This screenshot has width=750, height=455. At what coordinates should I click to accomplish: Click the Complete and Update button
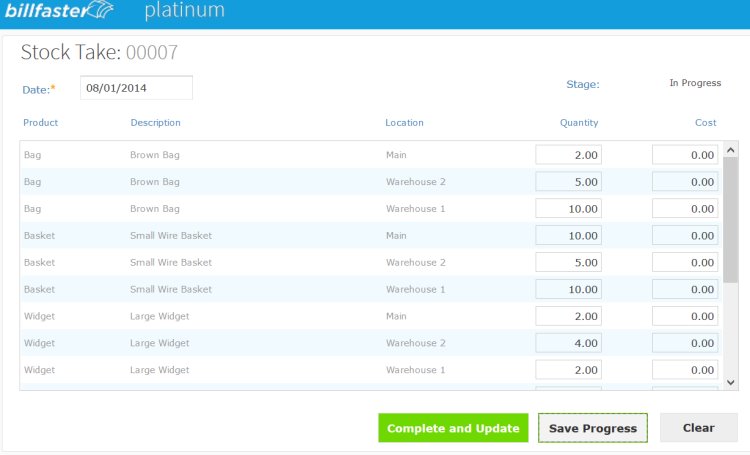point(452,428)
